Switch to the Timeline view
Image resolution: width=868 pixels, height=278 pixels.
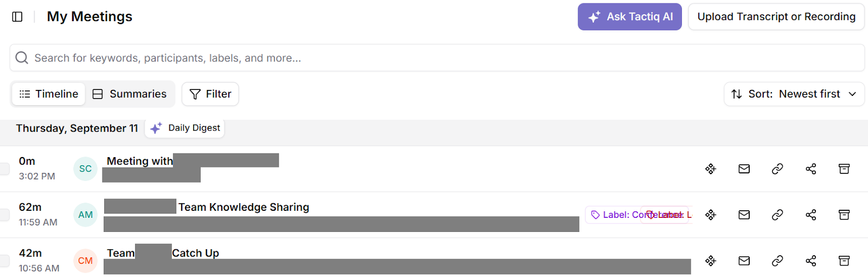click(49, 94)
